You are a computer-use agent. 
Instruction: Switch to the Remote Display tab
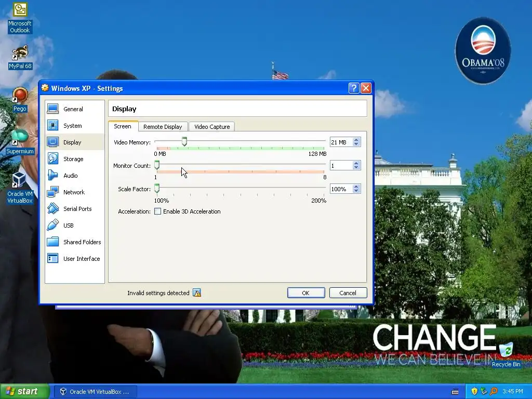(x=163, y=127)
